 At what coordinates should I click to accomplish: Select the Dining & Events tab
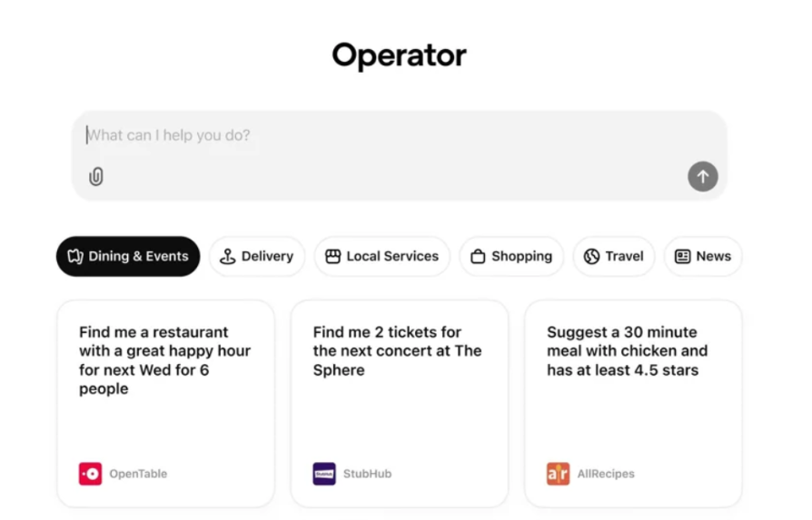tap(128, 257)
